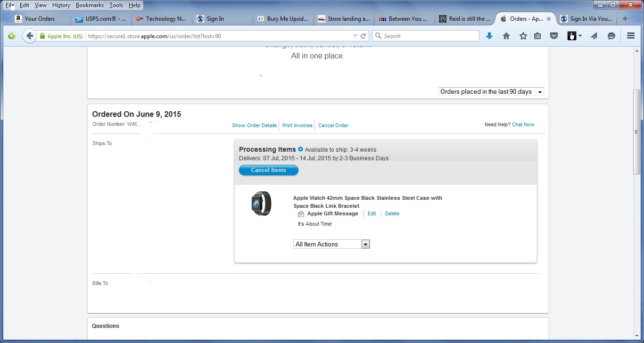Click the green extension icon left of the back arrow

point(12,36)
